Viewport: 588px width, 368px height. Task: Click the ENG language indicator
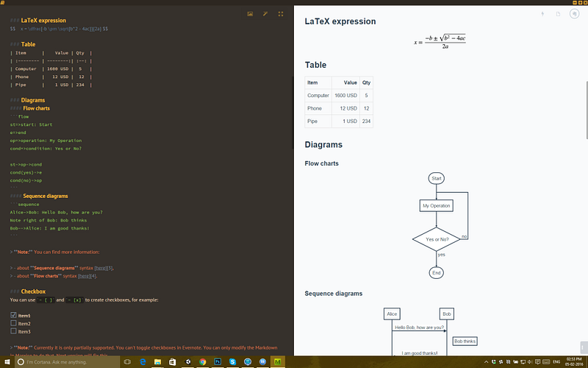556,362
